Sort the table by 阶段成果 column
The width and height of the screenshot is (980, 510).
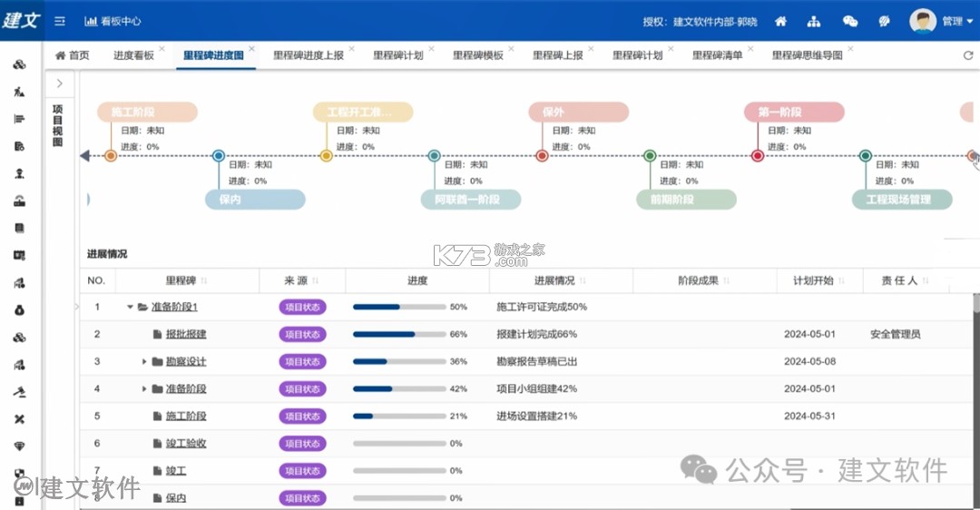(726, 280)
